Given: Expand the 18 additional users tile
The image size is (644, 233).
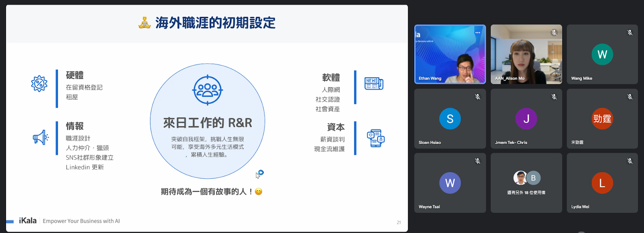Looking at the screenshot, I should point(526,183).
